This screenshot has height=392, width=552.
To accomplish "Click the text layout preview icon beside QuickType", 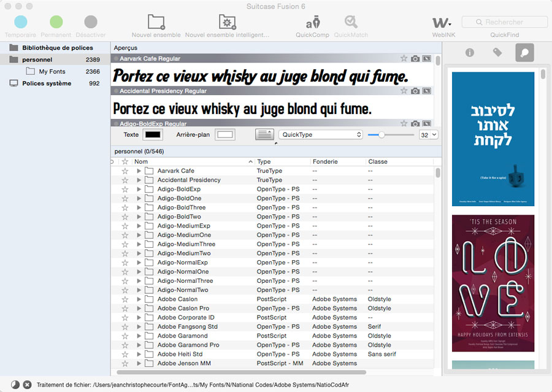I will pyautogui.click(x=264, y=134).
